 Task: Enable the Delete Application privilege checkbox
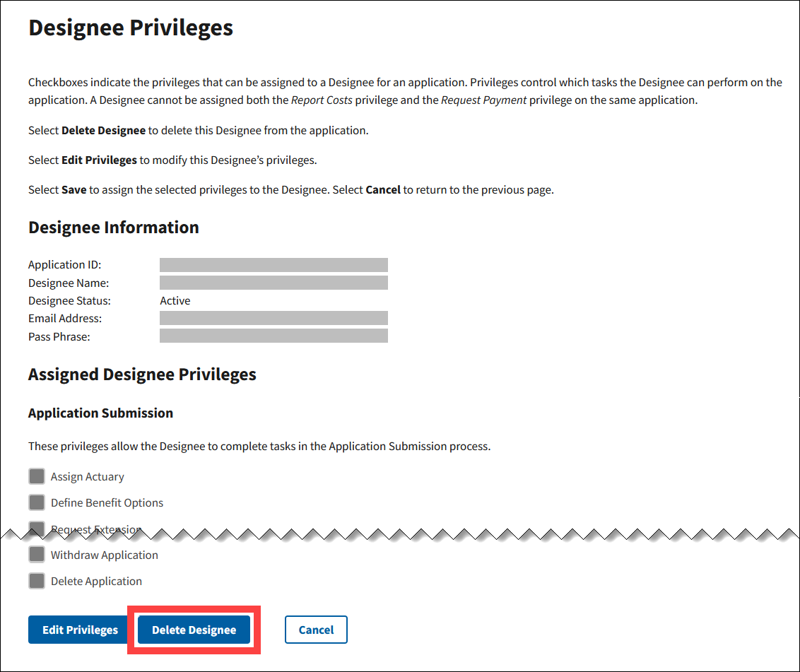[x=37, y=581]
